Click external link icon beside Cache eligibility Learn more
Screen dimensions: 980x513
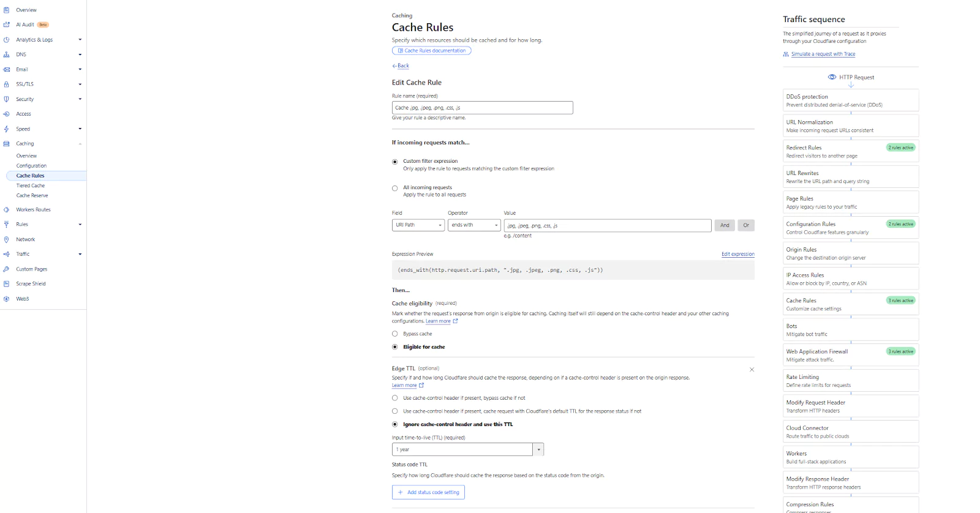(x=455, y=321)
